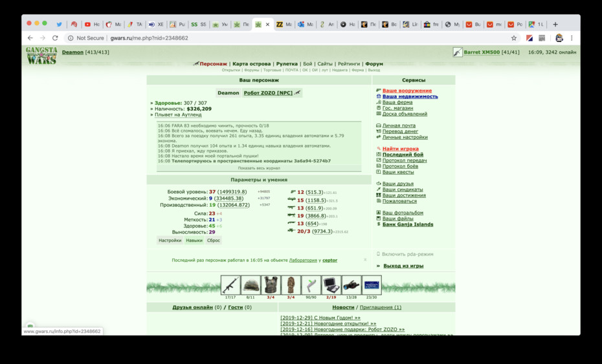Click Пожаловаться link

click(399, 201)
